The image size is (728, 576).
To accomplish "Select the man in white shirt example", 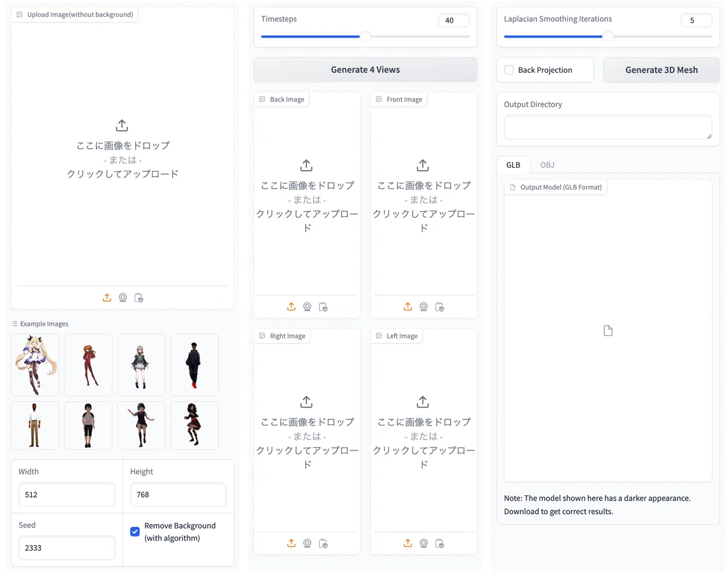I will coord(35,425).
